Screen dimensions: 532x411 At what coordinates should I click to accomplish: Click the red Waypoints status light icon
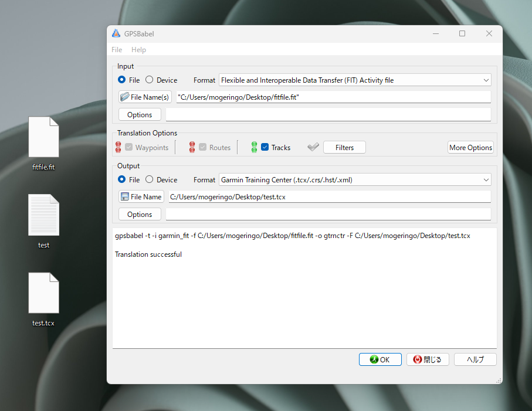point(118,147)
